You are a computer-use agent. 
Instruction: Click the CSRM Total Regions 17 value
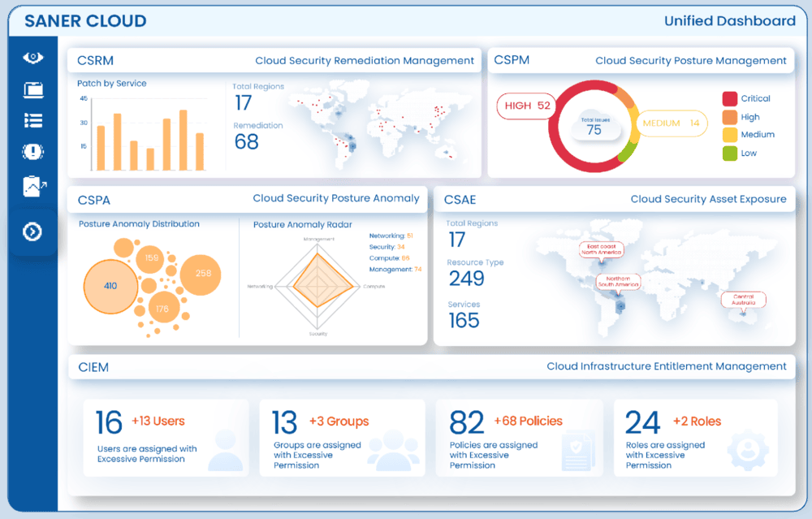click(x=244, y=102)
